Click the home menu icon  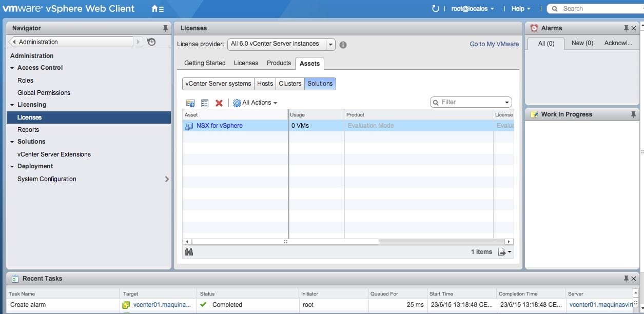158,9
